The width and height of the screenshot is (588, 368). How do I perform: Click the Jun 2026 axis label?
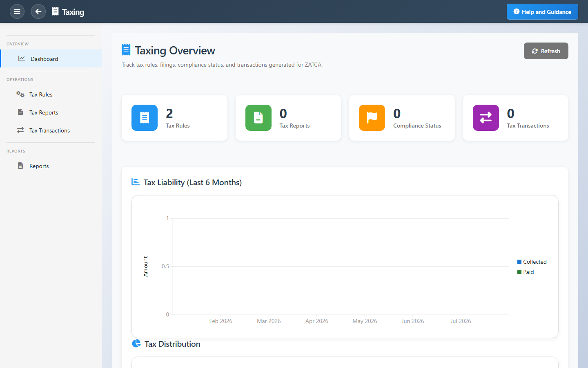(x=413, y=321)
